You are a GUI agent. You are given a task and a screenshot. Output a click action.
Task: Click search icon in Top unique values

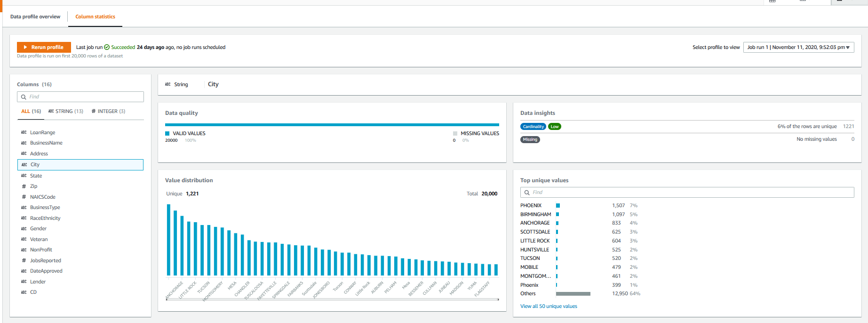pos(527,193)
